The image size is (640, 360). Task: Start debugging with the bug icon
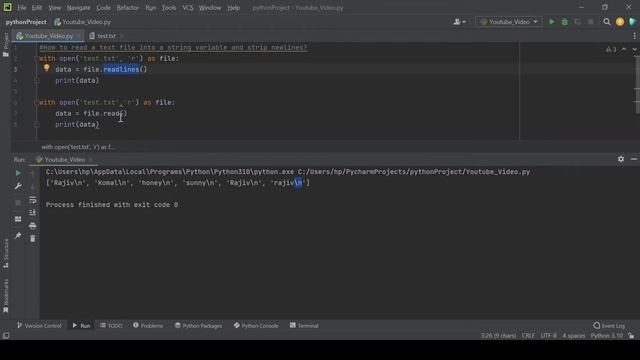[x=564, y=22]
